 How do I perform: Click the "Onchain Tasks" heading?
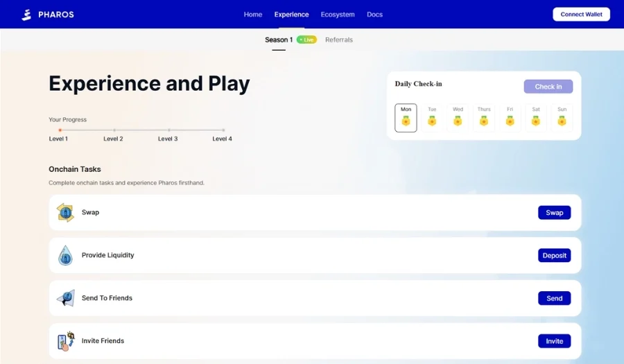pyautogui.click(x=75, y=169)
